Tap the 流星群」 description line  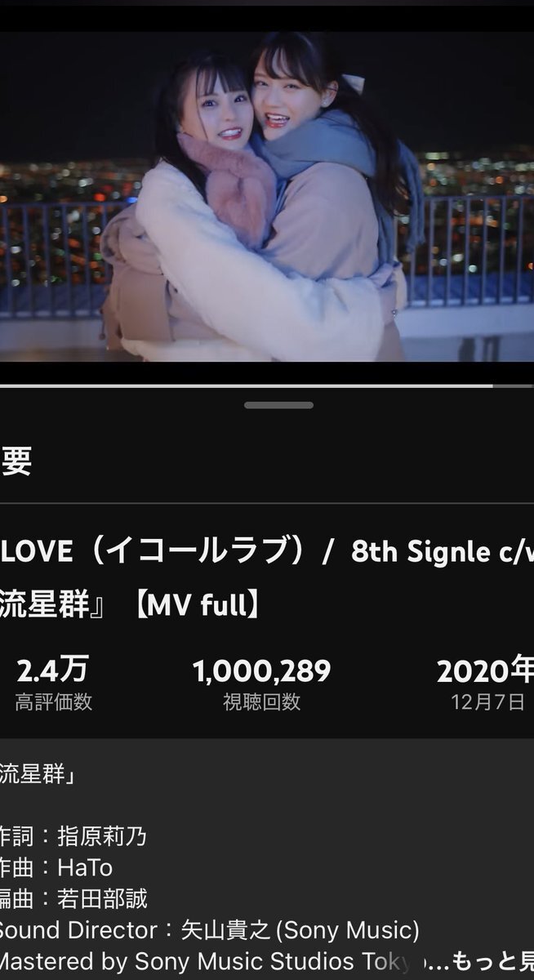point(38,774)
